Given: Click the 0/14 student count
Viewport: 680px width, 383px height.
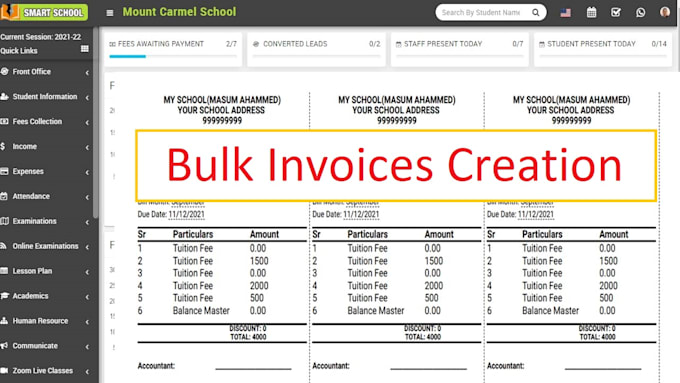Looking at the screenshot, I should 659,44.
